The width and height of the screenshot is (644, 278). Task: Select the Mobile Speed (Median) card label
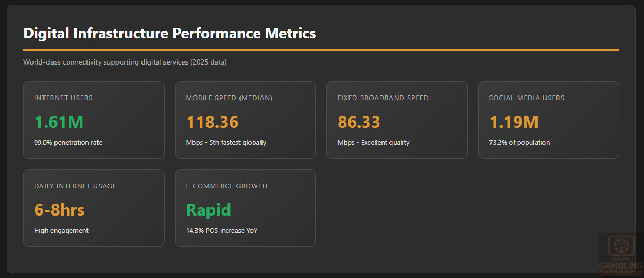[229, 98]
